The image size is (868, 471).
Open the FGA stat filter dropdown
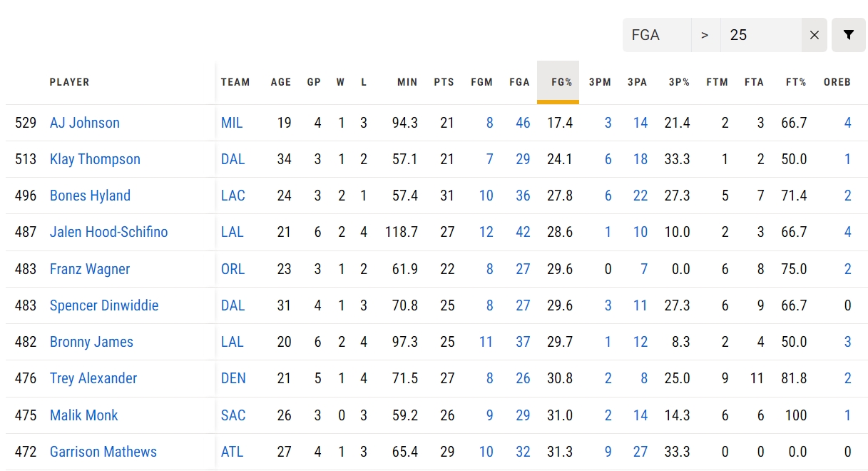[x=657, y=35]
